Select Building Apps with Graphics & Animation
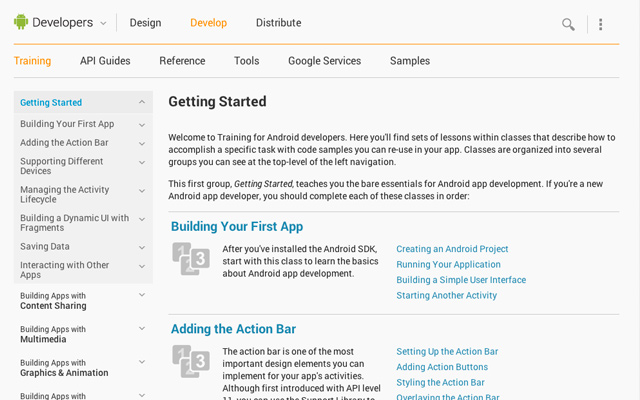 pyautogui.click(x=64, y=368)
